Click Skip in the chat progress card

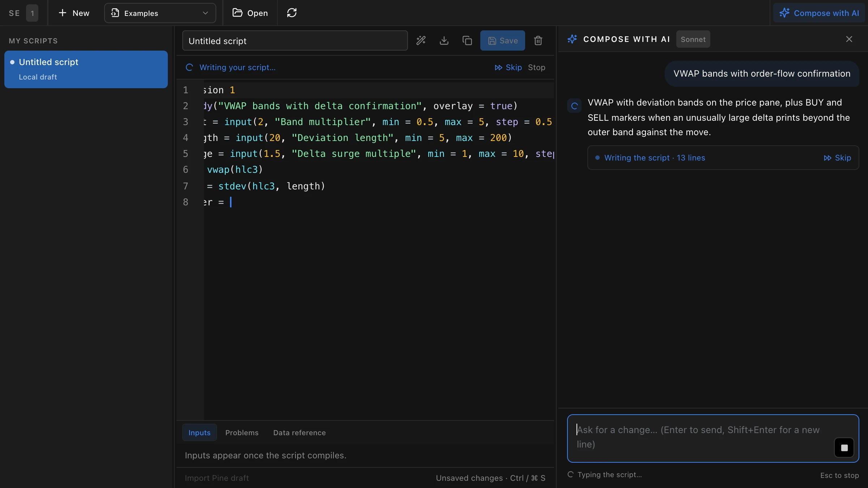click(x=837, y=158)
